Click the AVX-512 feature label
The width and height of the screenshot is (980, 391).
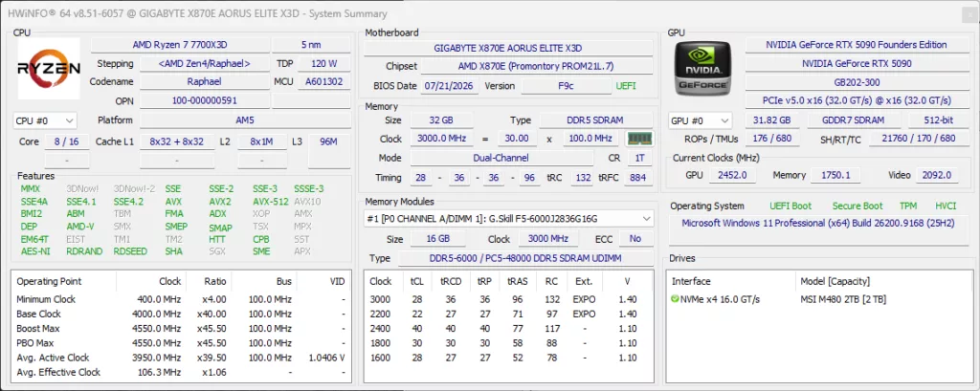coord(271,202)
